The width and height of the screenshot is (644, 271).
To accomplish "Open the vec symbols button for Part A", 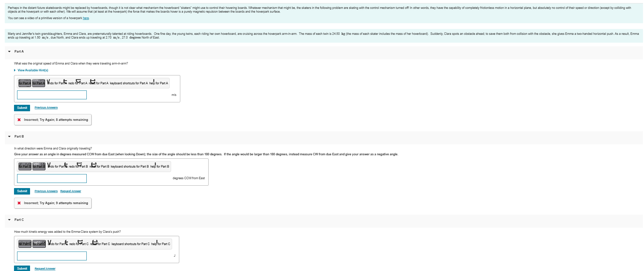I will tap(39, 83).
